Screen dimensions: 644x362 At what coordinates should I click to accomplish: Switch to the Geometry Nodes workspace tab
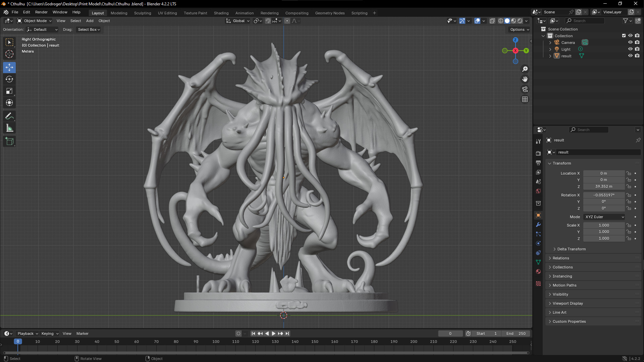pos(330,13)
